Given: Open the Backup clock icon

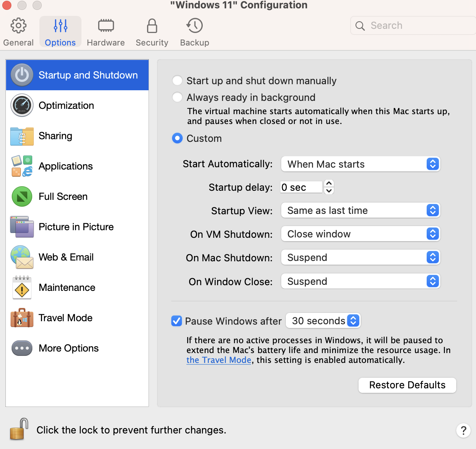Looking at the screenshot, I should [194, 26].
